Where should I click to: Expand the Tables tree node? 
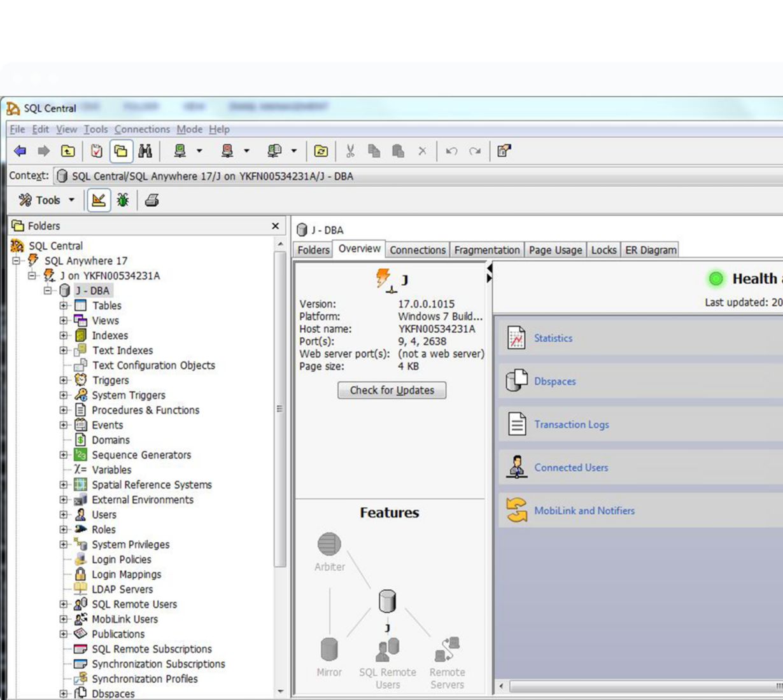tap(64, 306)
